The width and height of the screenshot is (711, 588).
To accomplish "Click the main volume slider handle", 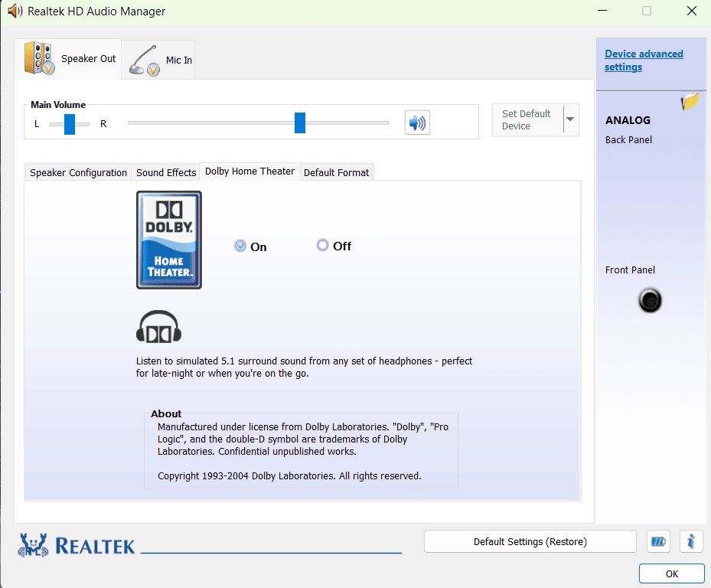I will pyautogui.click(x=300, y=122).
